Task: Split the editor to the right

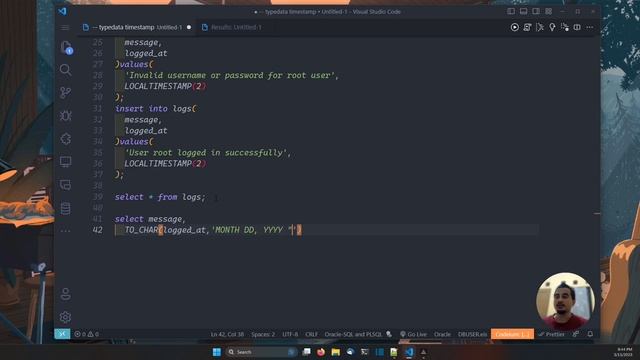Action: click(x=577, y=27)
